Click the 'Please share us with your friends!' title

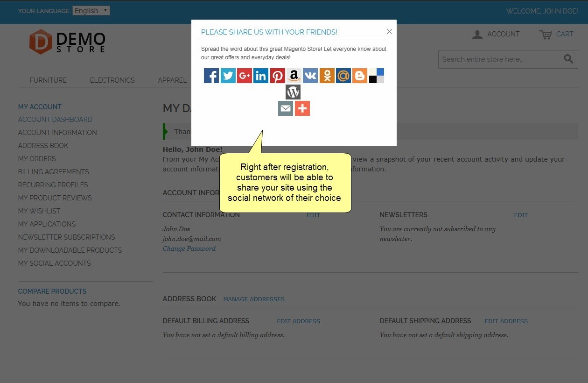pyautogui.click(x=269, y=32)
